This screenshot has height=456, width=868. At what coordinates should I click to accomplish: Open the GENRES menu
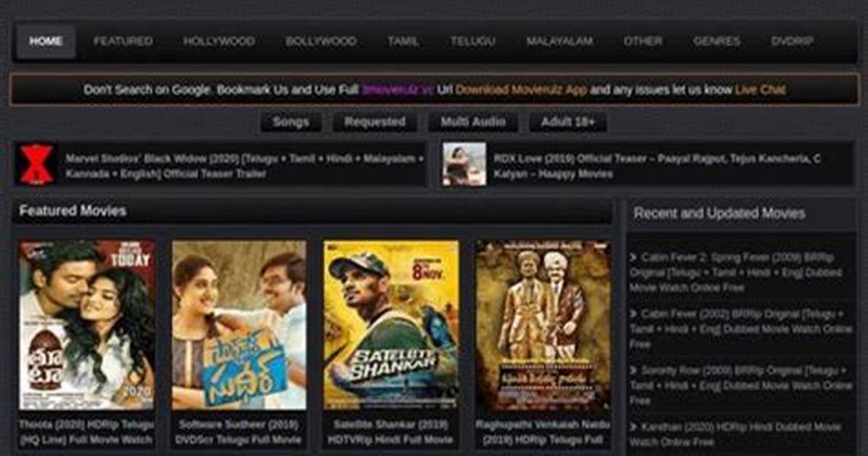(x=716, y=41)
